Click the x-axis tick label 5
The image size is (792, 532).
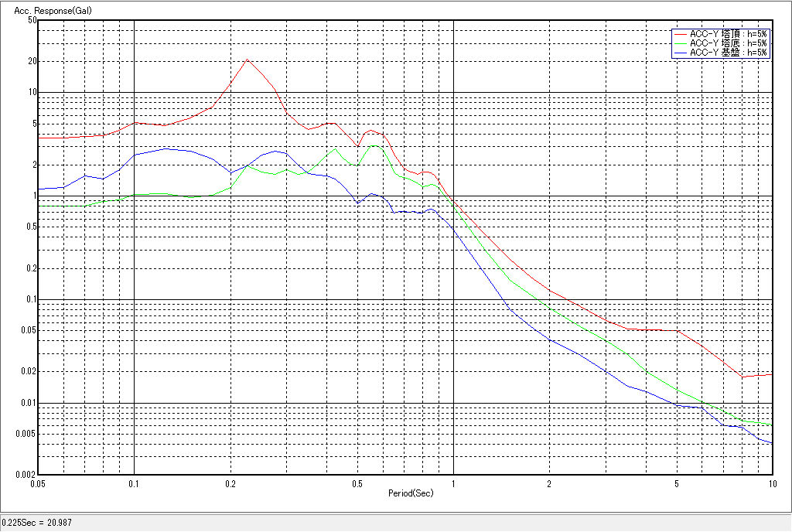(676, 484)
